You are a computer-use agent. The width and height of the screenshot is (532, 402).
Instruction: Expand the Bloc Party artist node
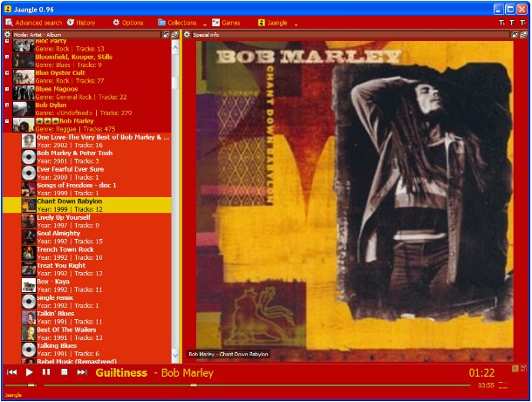(x=7, y=41)
